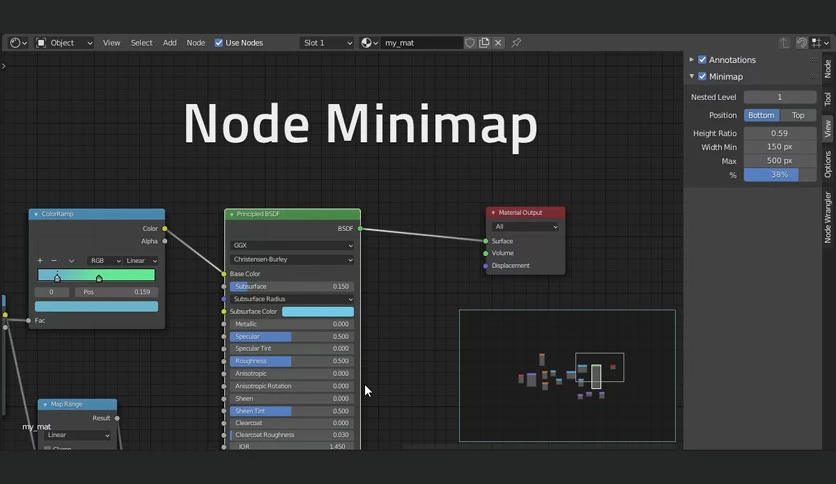
Task: Toggle the Annotations checkbox
Action: click(x=702, y=60)
